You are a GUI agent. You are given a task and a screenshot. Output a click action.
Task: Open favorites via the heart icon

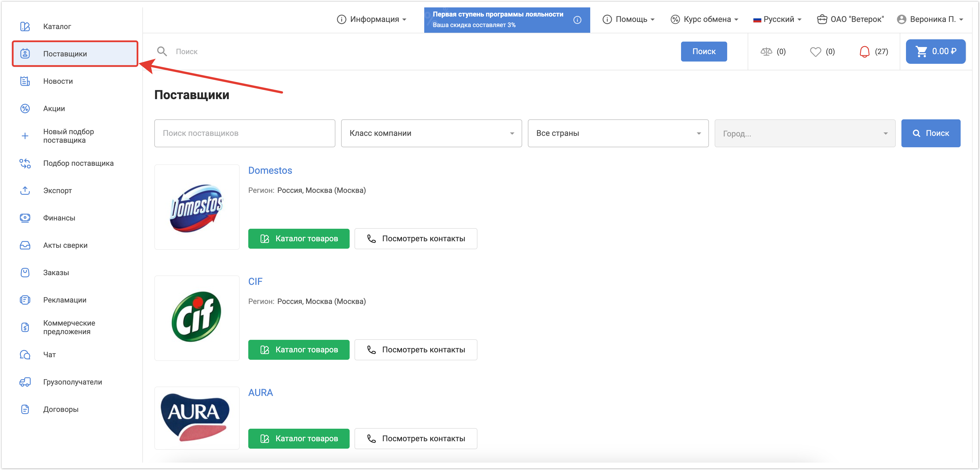815,51
